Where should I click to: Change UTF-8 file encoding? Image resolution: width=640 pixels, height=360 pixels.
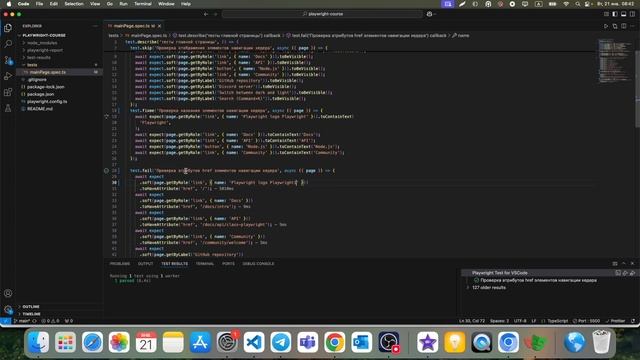[x=520, y=321]
